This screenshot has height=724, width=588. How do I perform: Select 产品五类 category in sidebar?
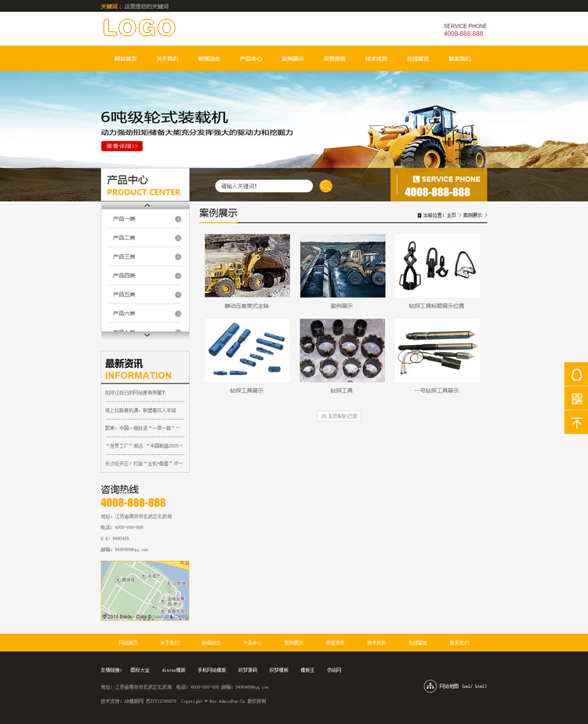tap(124, 295)
